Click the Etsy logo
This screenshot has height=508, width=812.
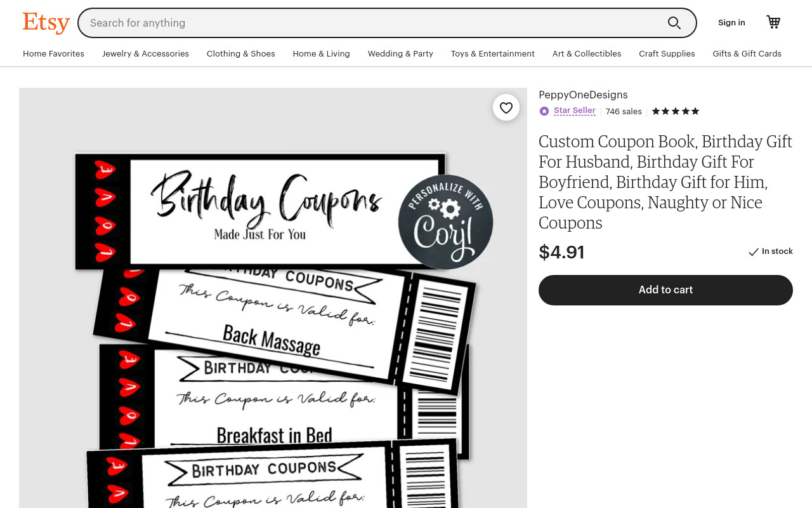[x=46, y=23]
